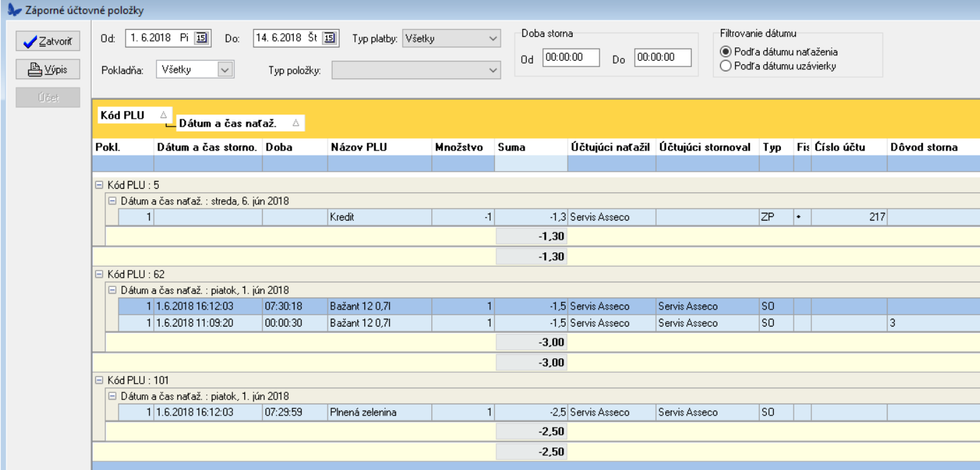
Task: Click the Doba storna Od time field
Action: click(570, 59)
